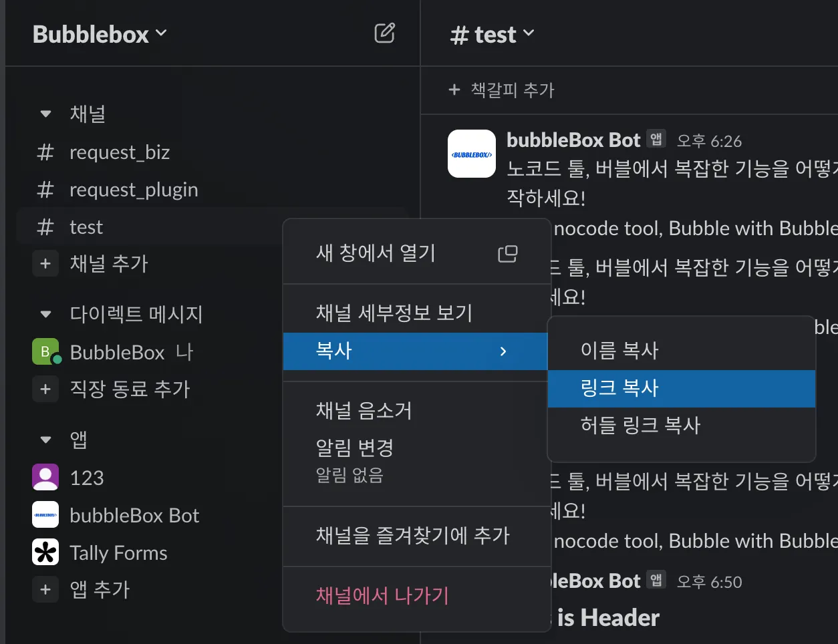Click the plus icon next to 앱 추가
Image resolution: width=838 pixels, height=644 pixels.
(45, 590)
